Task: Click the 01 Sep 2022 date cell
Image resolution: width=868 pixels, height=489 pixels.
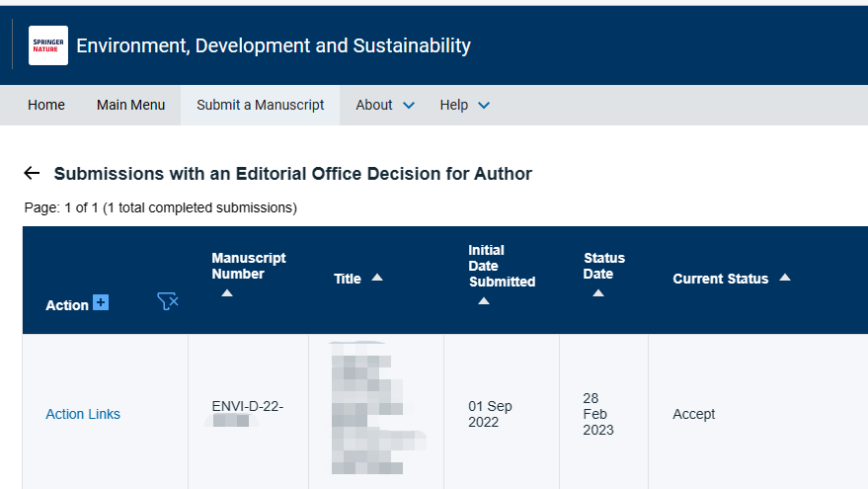Action: point(490,414)
